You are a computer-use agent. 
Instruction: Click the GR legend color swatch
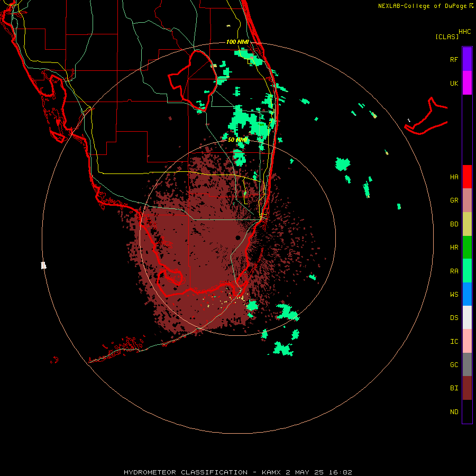pos(467,200)
